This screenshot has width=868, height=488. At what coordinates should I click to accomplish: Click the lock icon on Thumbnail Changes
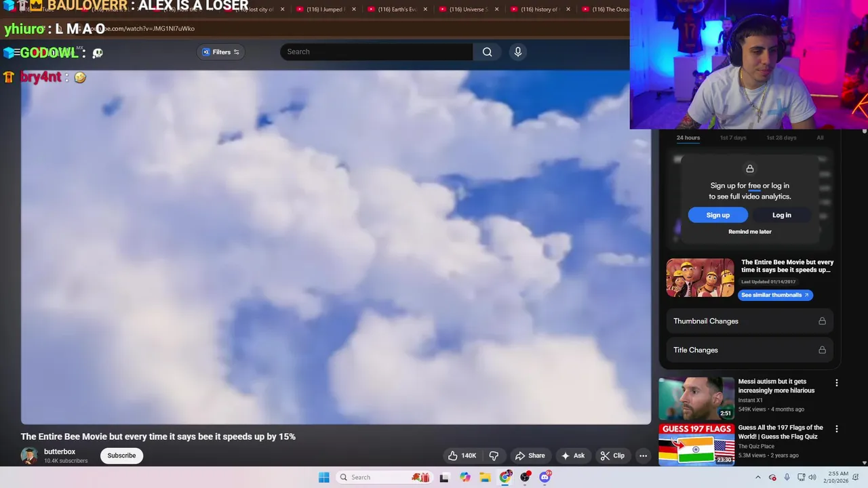(822, 321)
